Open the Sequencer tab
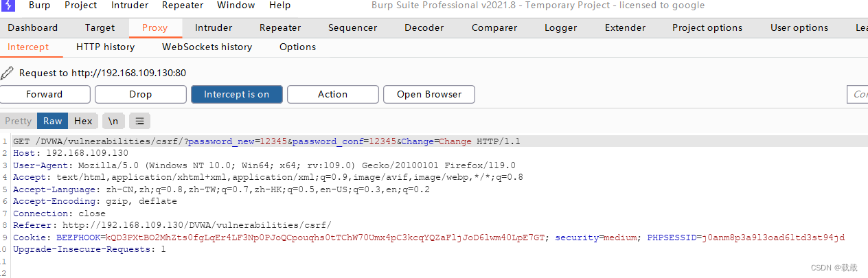Screen dimensions: 868x278 coord(352,28)
